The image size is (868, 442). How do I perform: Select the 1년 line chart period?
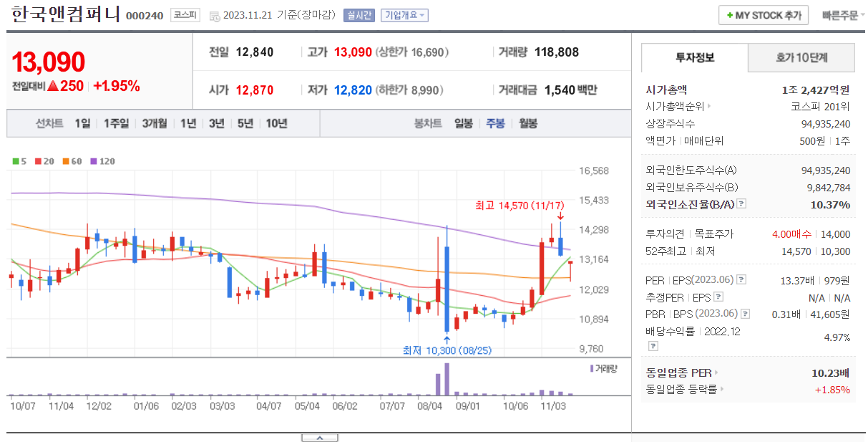[188, 123]
